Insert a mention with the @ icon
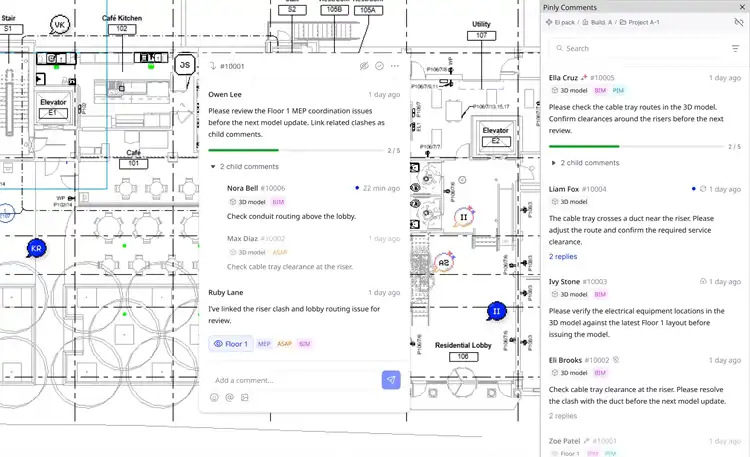The image size is (750, 457). click(x=230, y=397)
